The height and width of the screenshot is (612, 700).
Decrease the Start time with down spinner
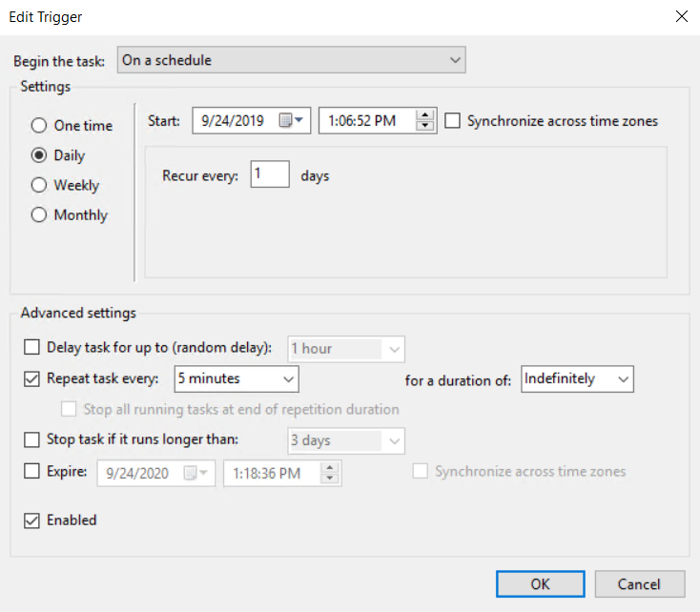click(x=426, y=127)
